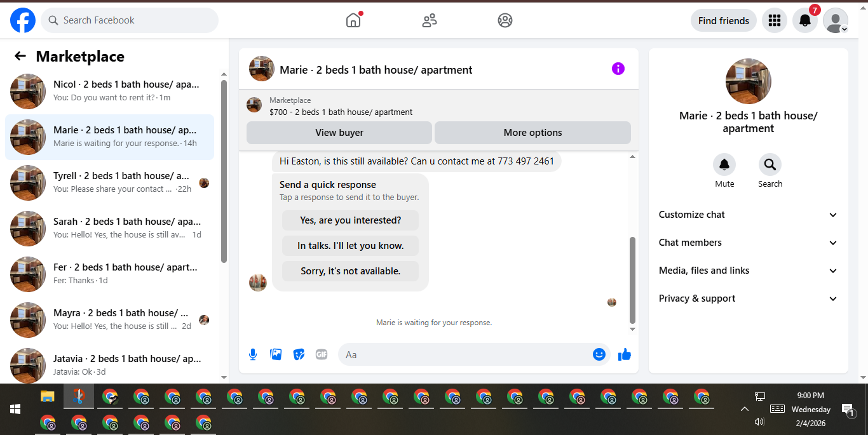
Task: Open the Facebook apps grid menu
Action: pos(774,20)
